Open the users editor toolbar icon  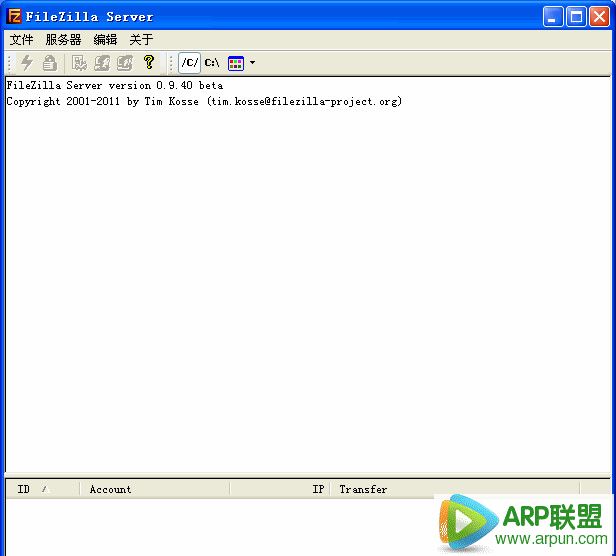(102, 63)
